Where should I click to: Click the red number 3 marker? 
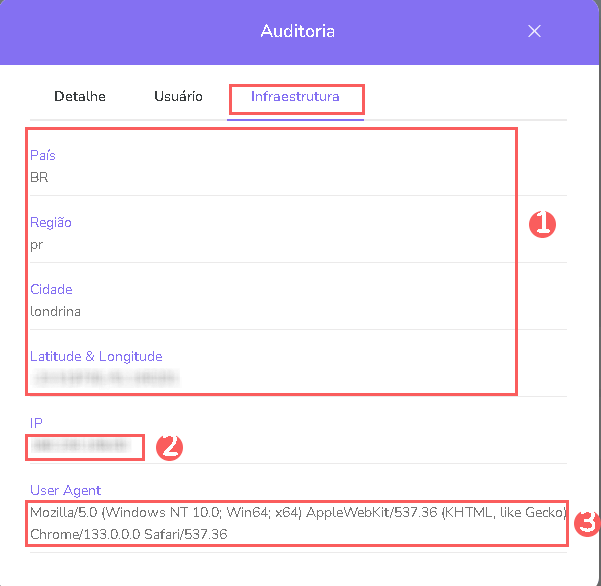589,523
